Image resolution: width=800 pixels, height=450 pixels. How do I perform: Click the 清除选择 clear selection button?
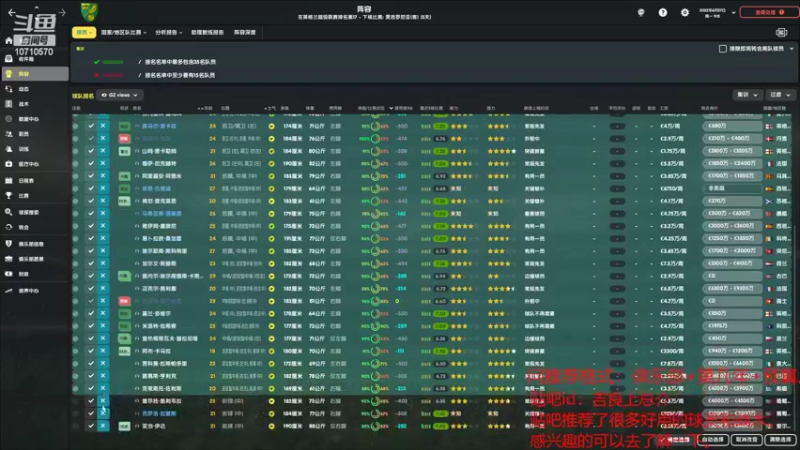tap(781, 439)
